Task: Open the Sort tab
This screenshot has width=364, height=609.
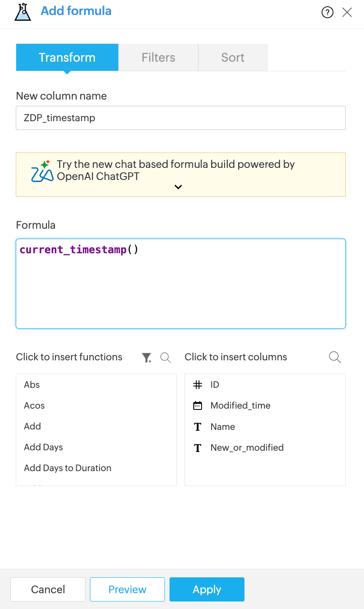Action: tap(233, 57)
